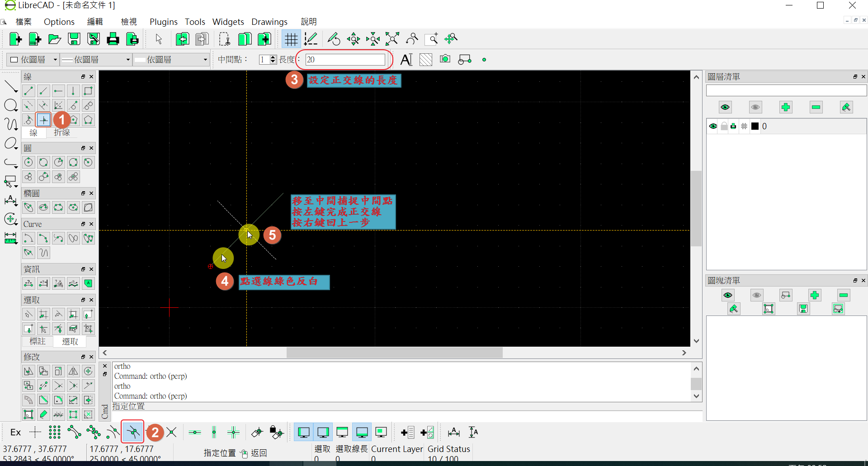This screenshot has height=466, width=868.
Task: Increase the 中間點 stepper value
Action: click(273, 57)
